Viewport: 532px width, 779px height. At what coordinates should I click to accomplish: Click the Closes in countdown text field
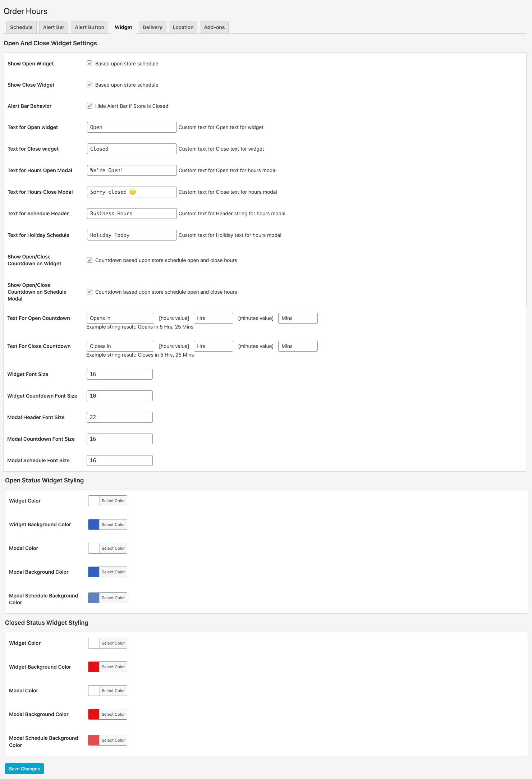click(120, 346)
